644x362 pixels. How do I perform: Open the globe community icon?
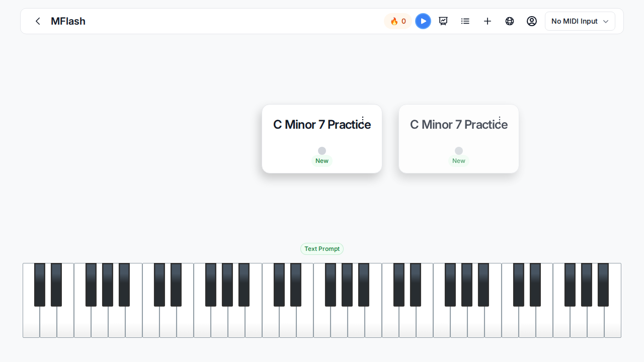(510, 21)
